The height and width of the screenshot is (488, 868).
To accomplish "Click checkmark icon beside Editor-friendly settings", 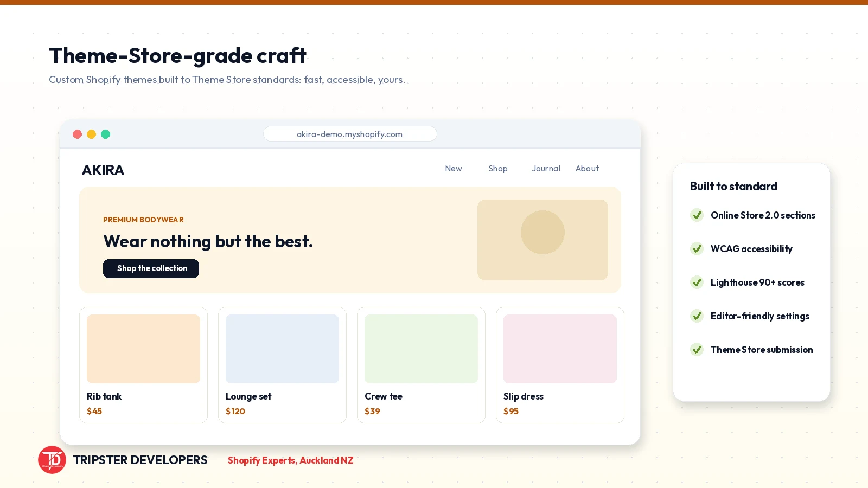I will [697, 316].
